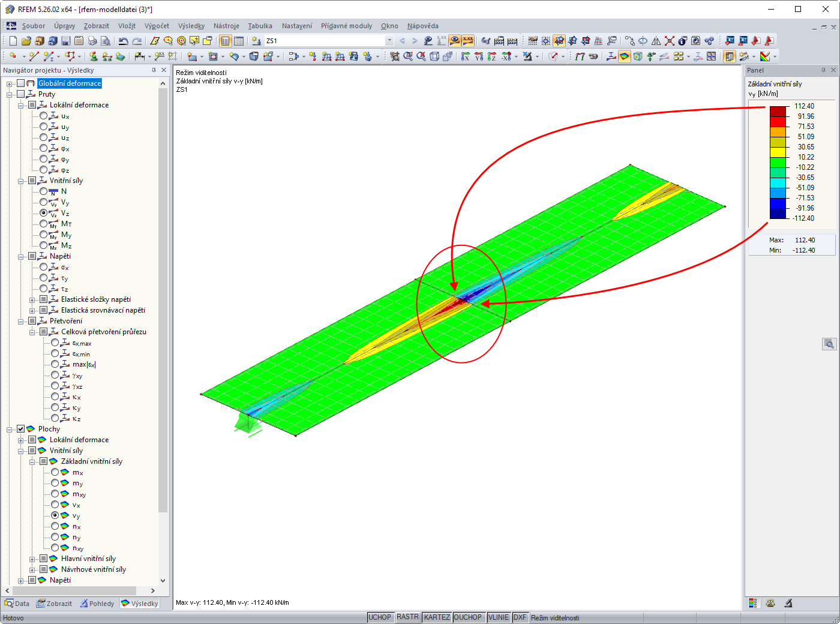Viewport: 840px width, 624px height.
Task: Collapse the Napětí node under Pruty
Action: (x=21, y=256)
